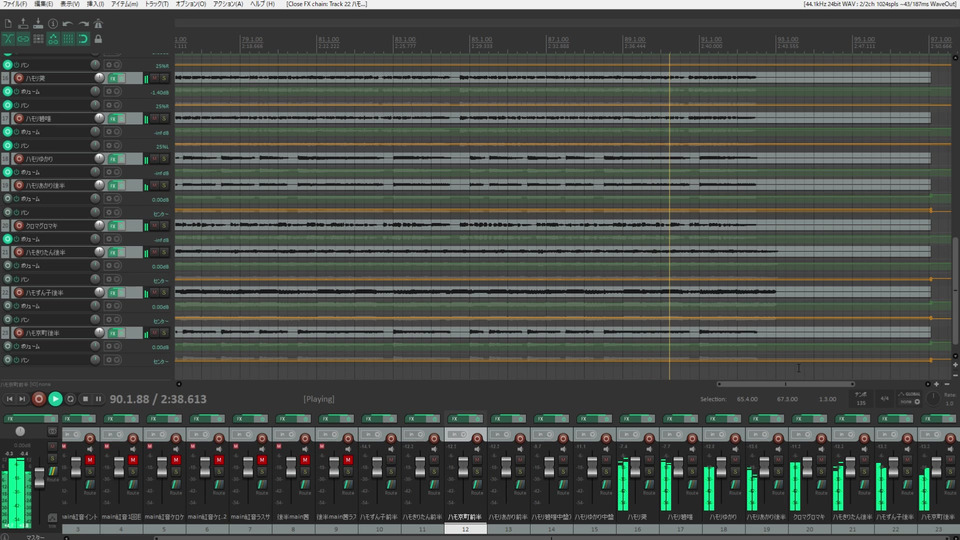The width and height of the screenshot is (960, 540).
Task: Click the green Play button
Action: pos(55,399)
